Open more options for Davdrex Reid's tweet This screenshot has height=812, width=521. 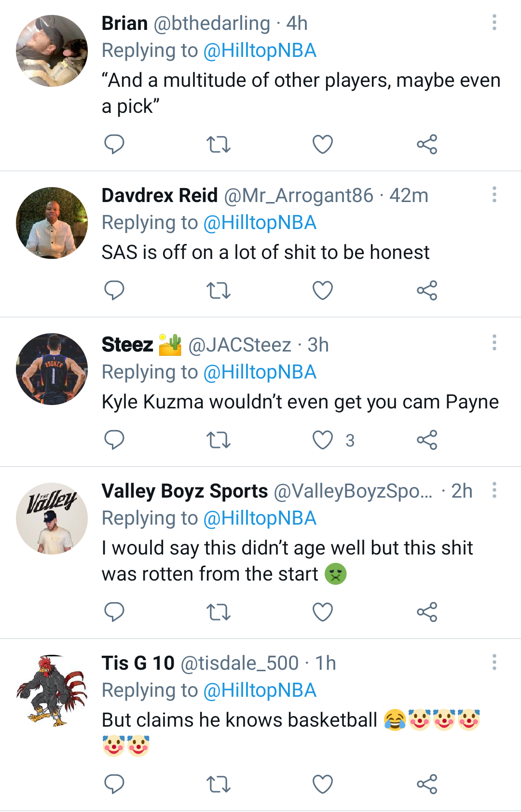coord(494,195)
